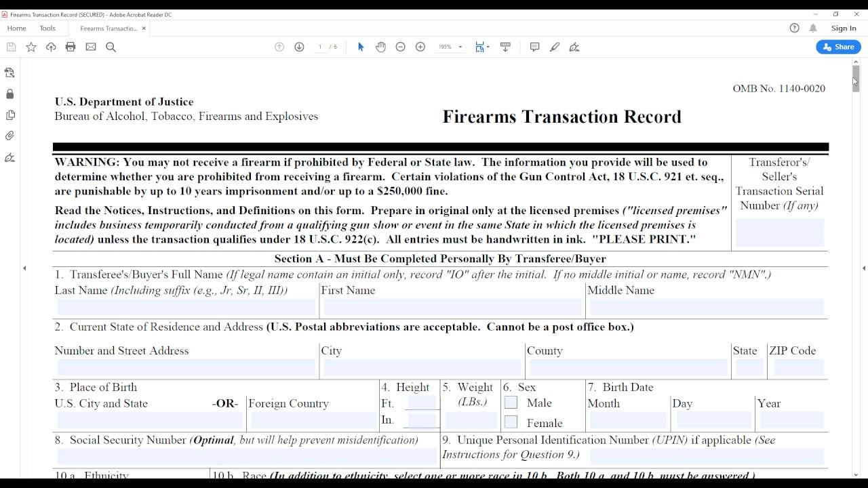Screen dimensions: 868x488
Task: Click the Birth Date Year field
Action: tap(791, 420)
